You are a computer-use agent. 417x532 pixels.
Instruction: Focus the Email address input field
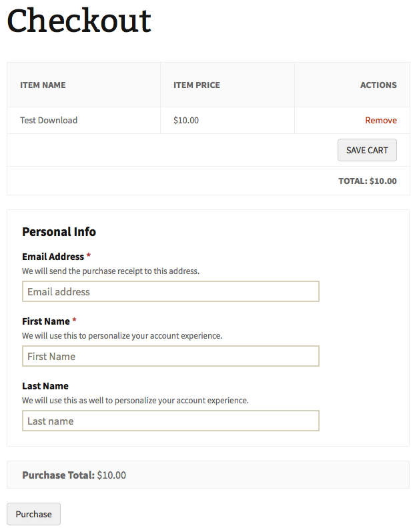[170, 291]
